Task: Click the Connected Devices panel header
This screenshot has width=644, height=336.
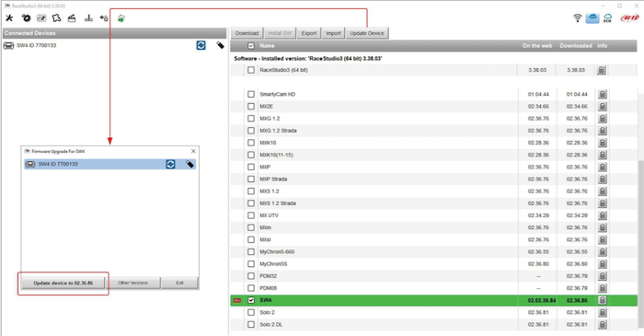Action: (x=114, y=33)
